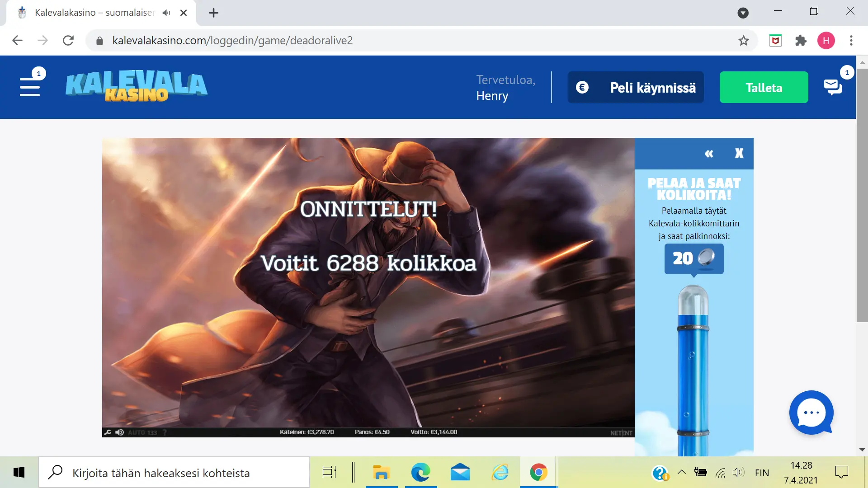The image size is (868, 488).
Task: Open Chrome three-dot menu
Action: tap(851, 41)
